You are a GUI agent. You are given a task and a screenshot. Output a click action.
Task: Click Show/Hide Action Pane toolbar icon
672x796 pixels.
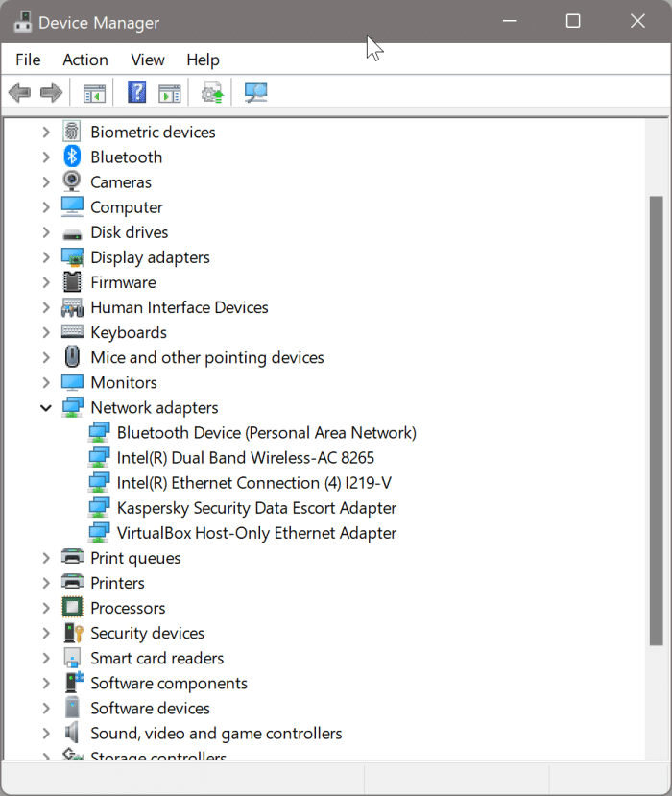(170, 93)
